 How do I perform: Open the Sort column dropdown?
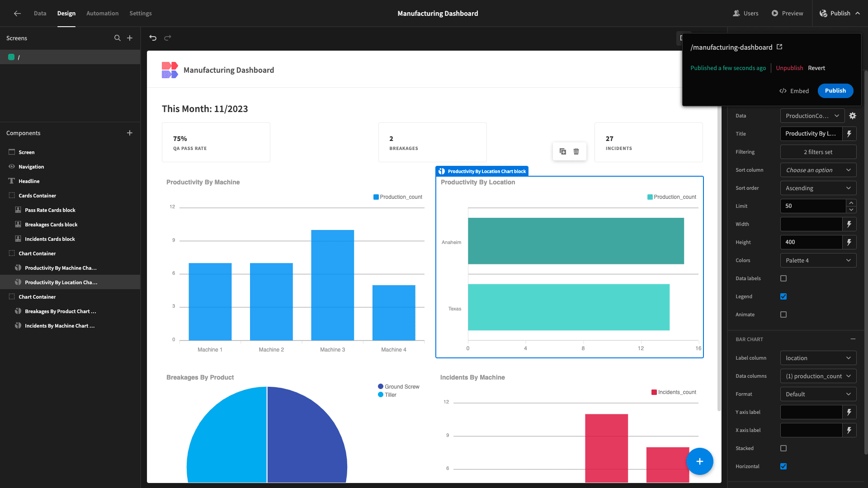coord(818,170)
